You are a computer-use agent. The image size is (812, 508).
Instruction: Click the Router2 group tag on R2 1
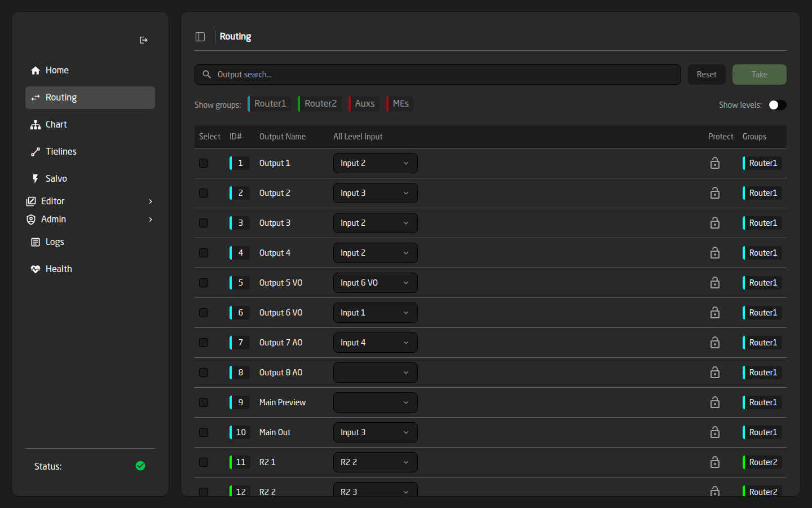(x=762, y=462)
